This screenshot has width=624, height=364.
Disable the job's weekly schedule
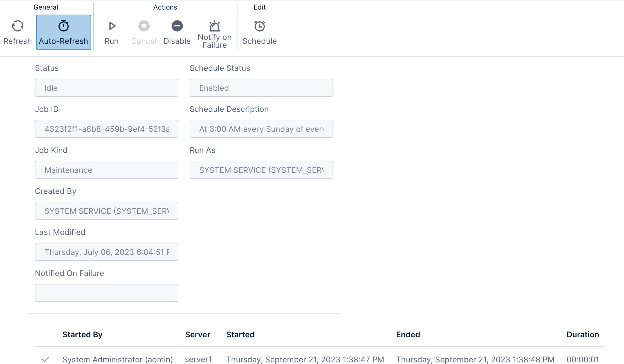click(x=177, y=32)
